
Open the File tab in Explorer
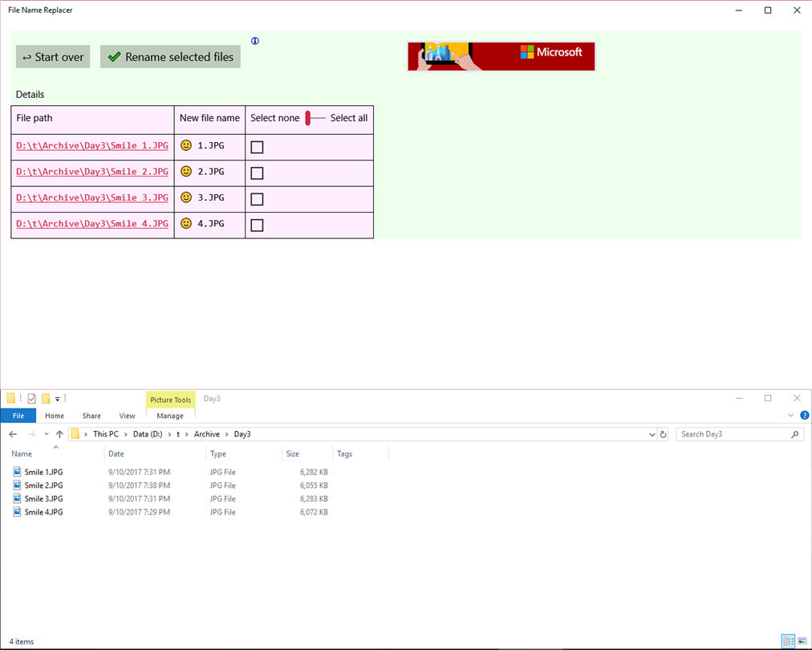[x=18, y=416]
